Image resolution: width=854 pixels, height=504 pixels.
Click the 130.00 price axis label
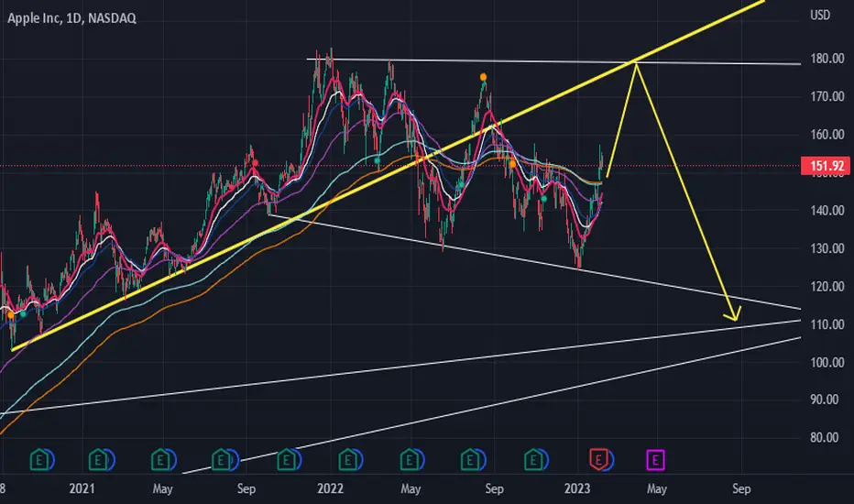pos(827,248)
